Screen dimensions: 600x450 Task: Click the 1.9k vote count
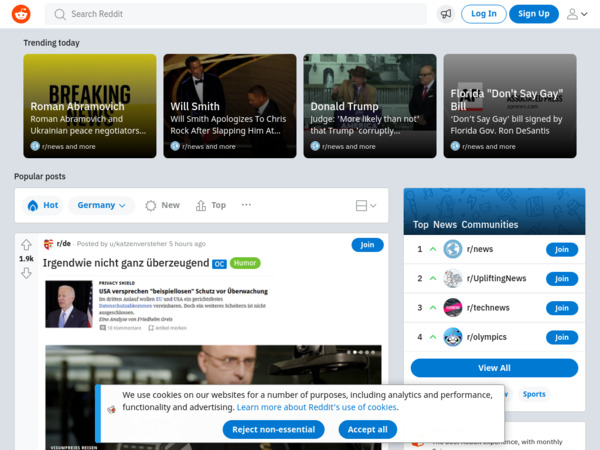click(26, 259)
